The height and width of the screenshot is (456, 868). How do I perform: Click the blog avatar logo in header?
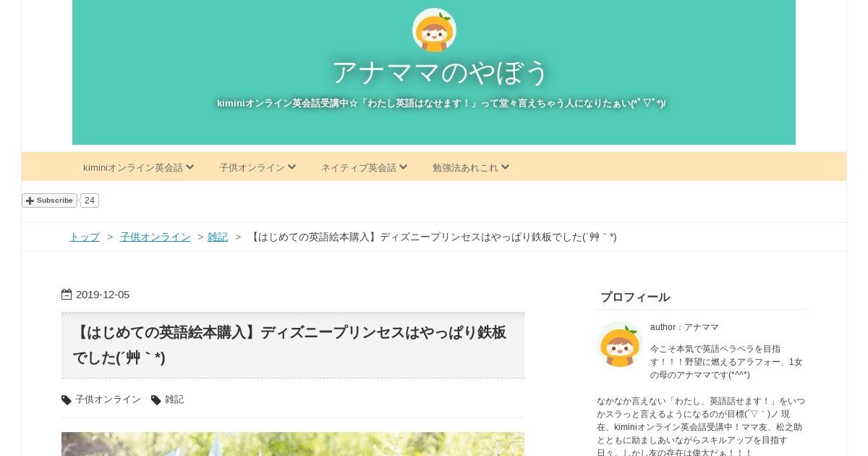click(x=434, y=30)
